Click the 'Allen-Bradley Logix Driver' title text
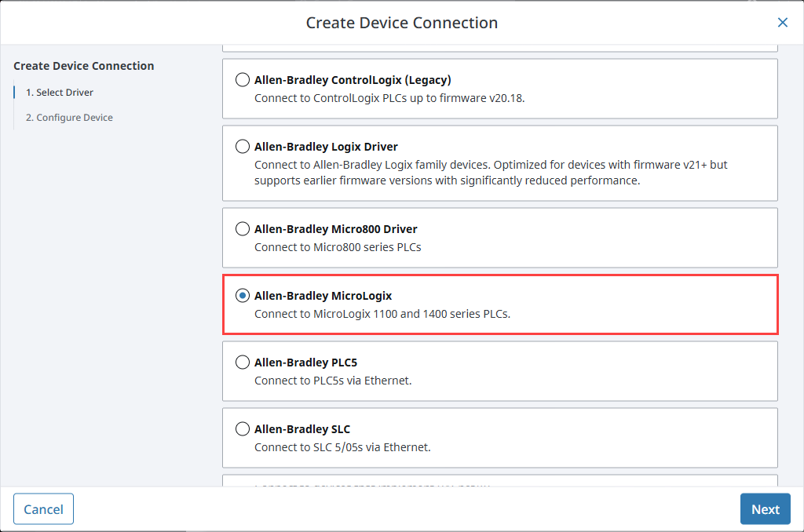The height and width of the screenshot is (532, 804). (326, 147)
